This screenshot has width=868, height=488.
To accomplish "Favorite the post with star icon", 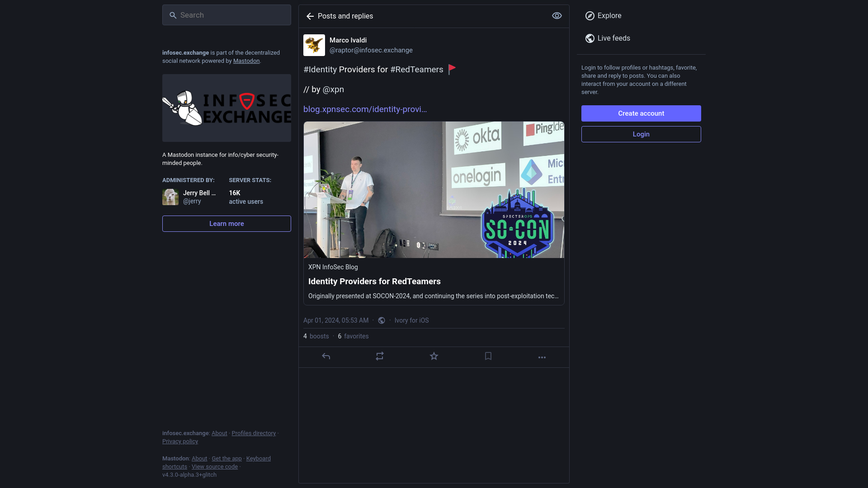I will tap(434, 357).
